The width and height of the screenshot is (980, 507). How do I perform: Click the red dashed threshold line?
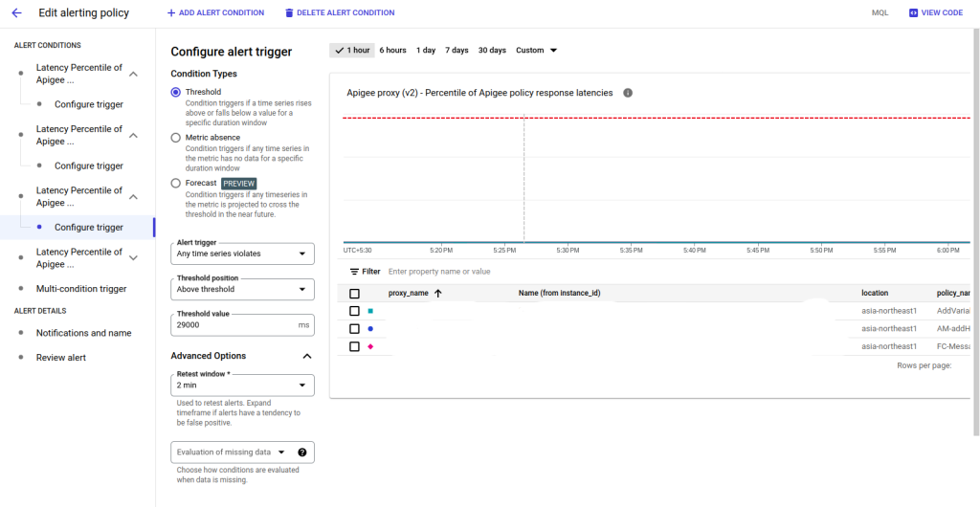pyautogui.click(x=657, y=118)
